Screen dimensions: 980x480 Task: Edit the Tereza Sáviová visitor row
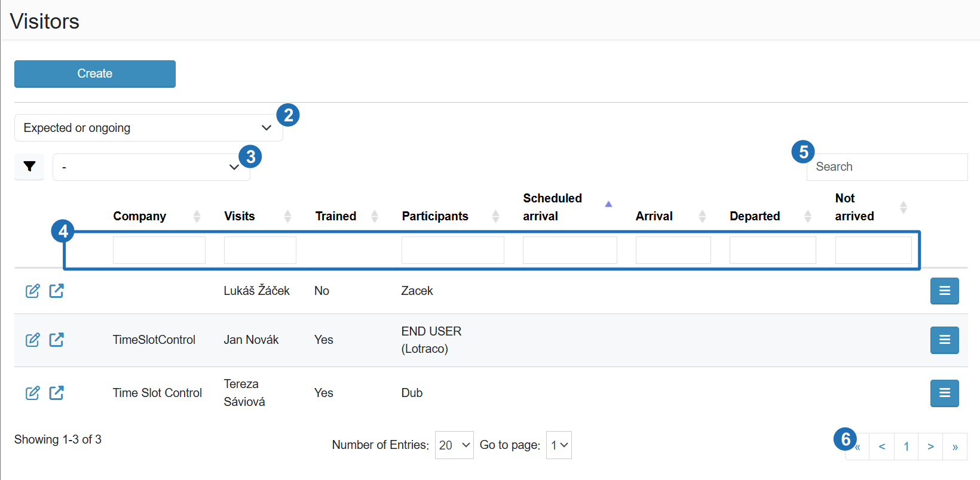[33, 393]
